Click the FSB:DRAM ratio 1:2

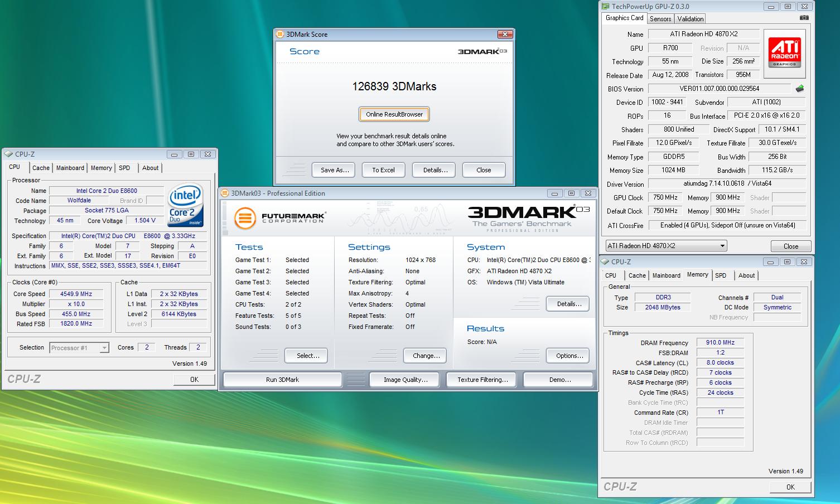click(x=720, y=352)
